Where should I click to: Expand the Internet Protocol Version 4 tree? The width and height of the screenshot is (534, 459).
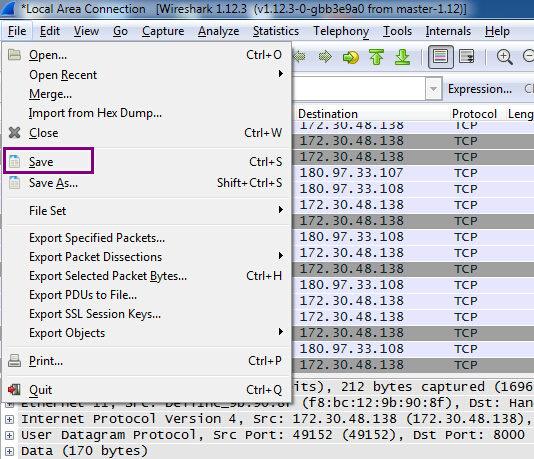tap(10, 419)
